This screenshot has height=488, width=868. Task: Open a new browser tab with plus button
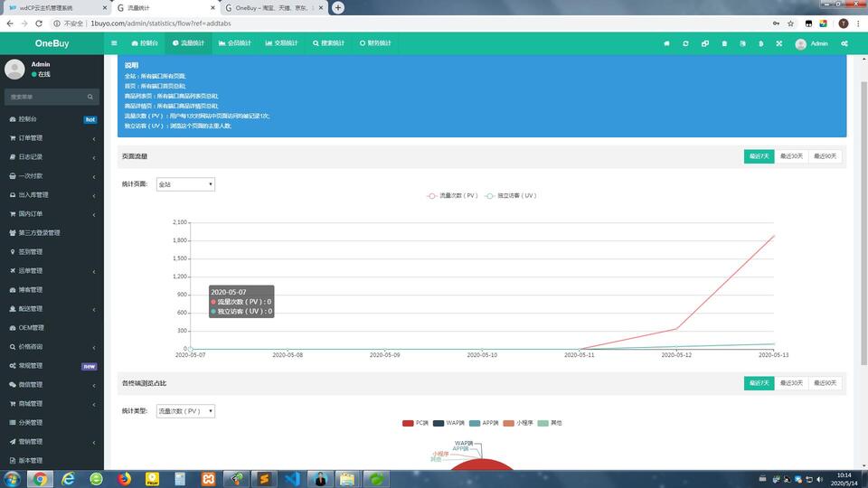pos(337,8)
